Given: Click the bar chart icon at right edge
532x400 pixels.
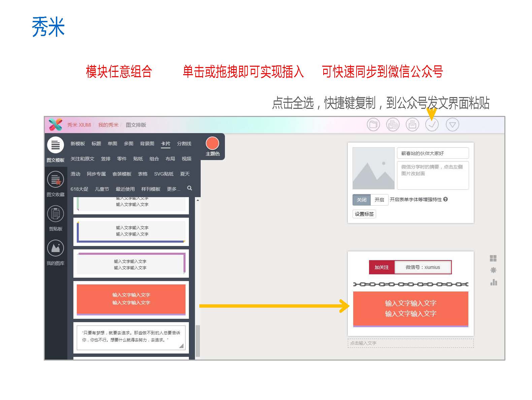Looking at the screenshot, I should click(494, 282).
